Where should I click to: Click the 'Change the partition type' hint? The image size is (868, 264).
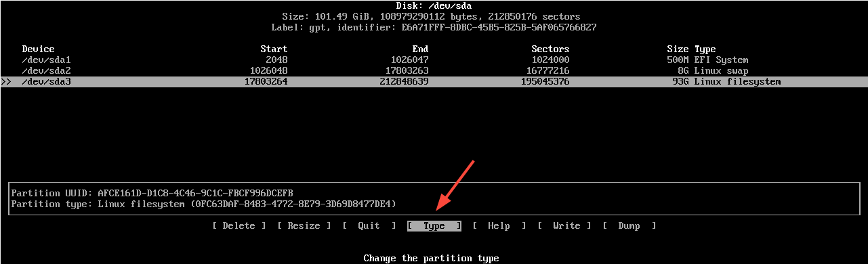tap(431, 259)
